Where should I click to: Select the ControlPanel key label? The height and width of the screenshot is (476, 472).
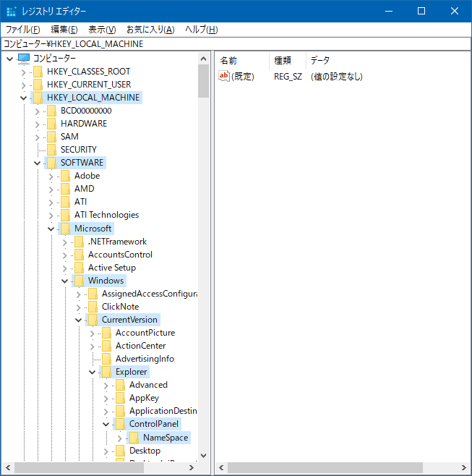pyautogui.click(x=154, y=424)
